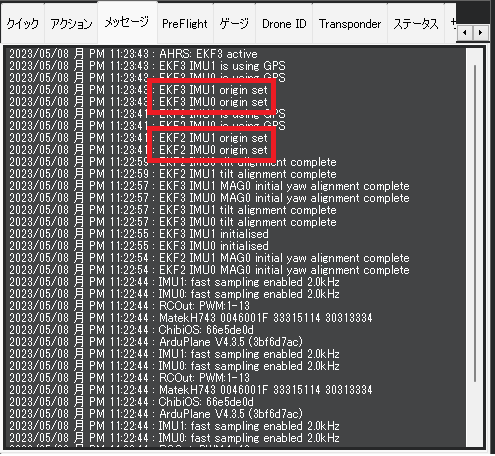This screenshot has height=456, width=495.
Task: Click the EKF2 IMU1 origin set message
Action: click(x=213, y=138)
